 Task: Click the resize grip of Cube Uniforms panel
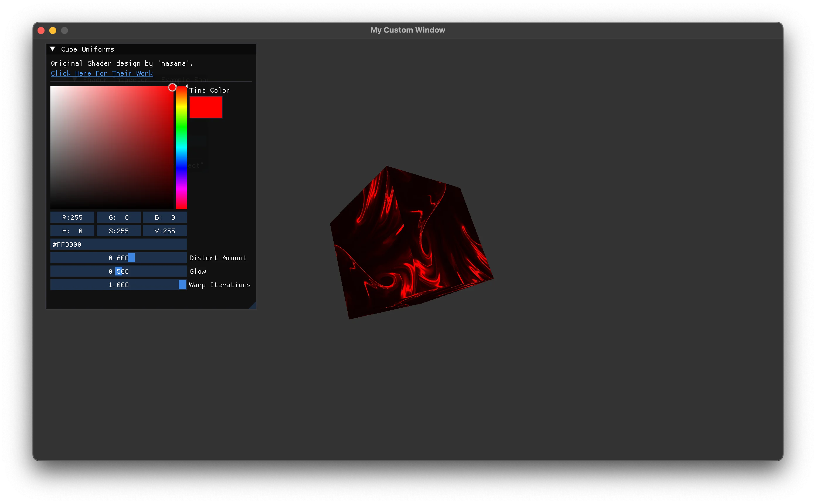[x=253, y=305]
